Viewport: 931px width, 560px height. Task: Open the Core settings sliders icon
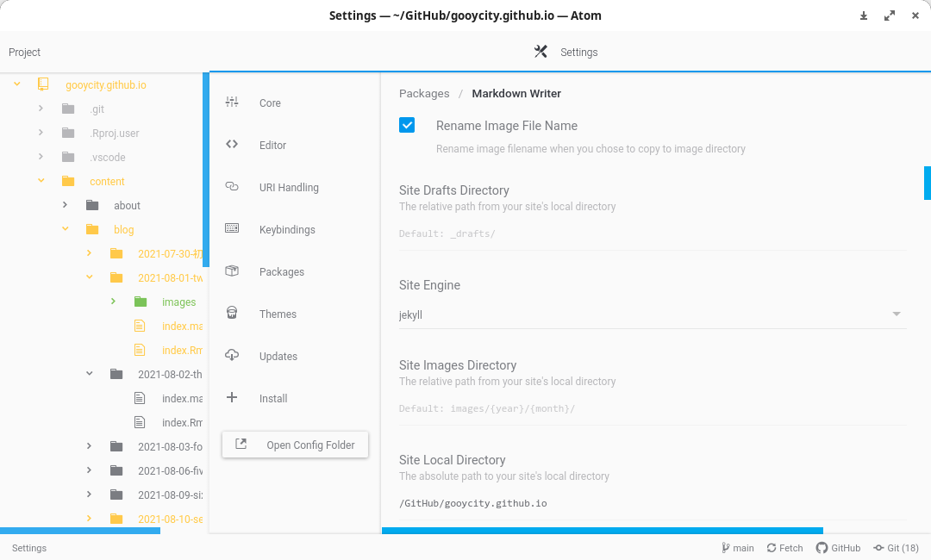point(232,102)
